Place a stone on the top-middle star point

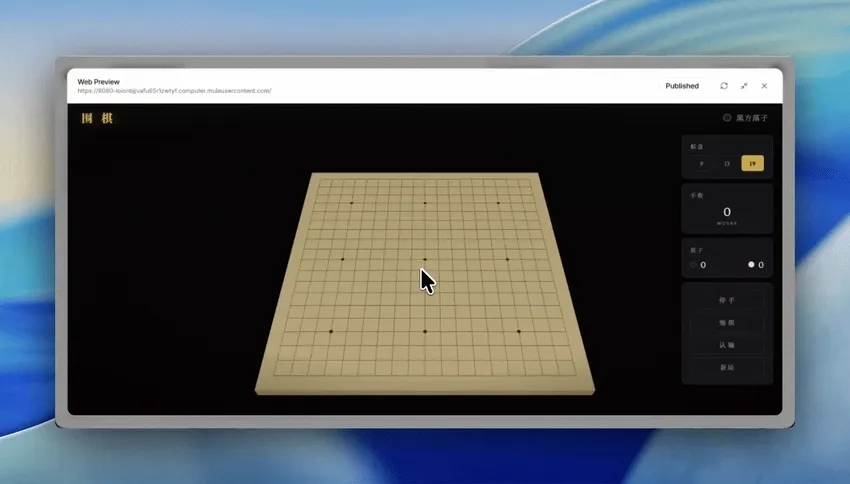click(425, 203)
